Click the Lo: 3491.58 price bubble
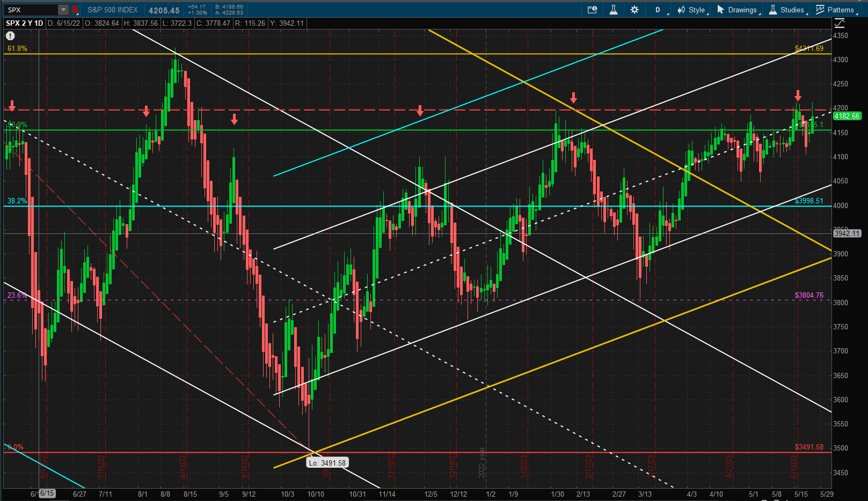Image resolution: width=868 pixels, height=501 pixels. tap(327, 462)
